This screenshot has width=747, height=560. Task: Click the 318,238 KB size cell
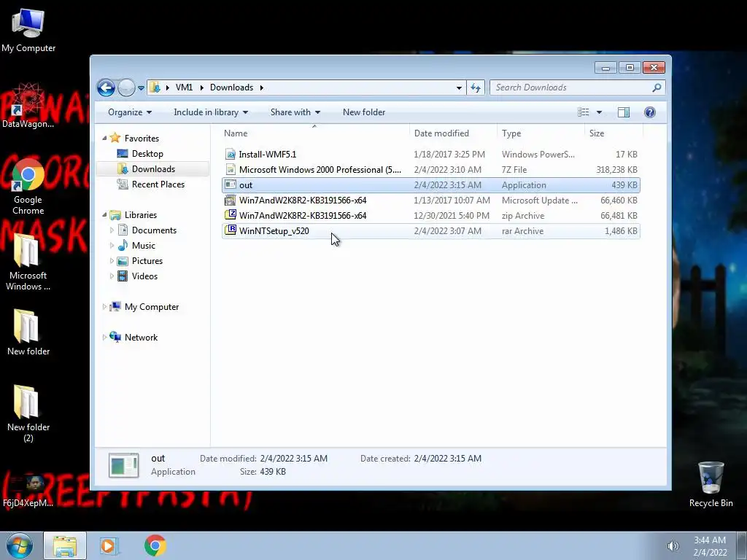pyautogui.click(x=616, y=169)
